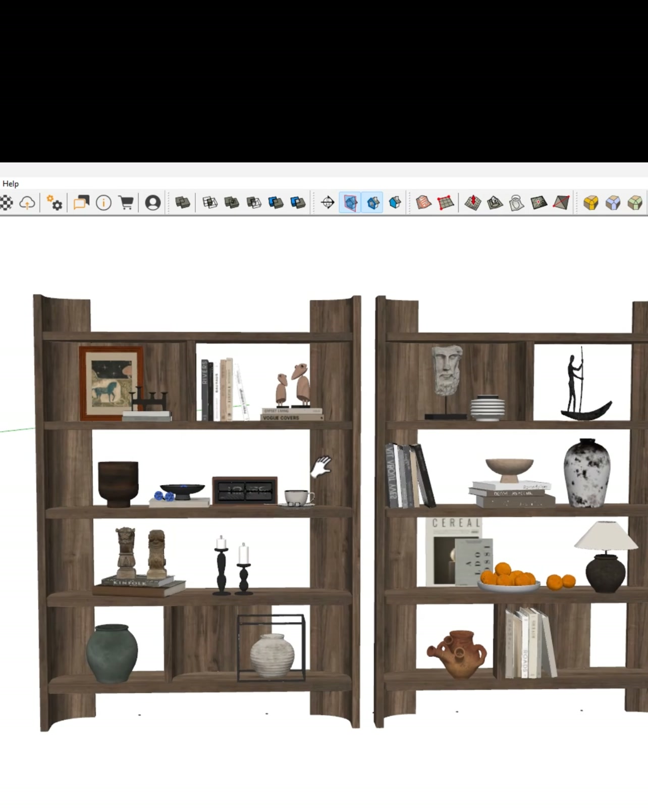Select the Sandbox Flip Edge tool
This screenshot has width=648, height=812.
[561, 203]
